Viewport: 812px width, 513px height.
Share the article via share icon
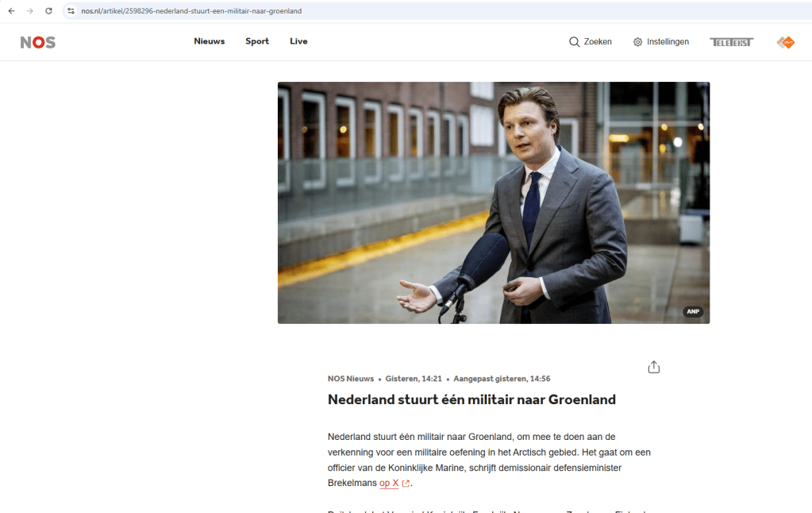(653, 367)
